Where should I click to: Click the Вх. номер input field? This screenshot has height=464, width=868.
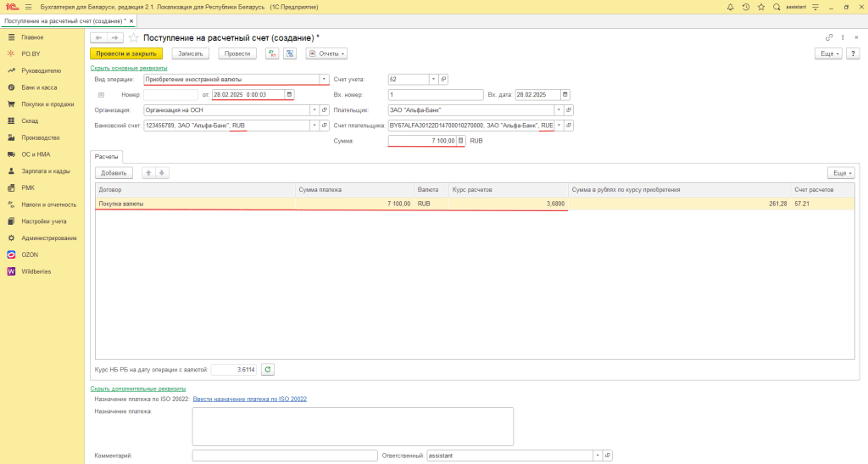436,95
